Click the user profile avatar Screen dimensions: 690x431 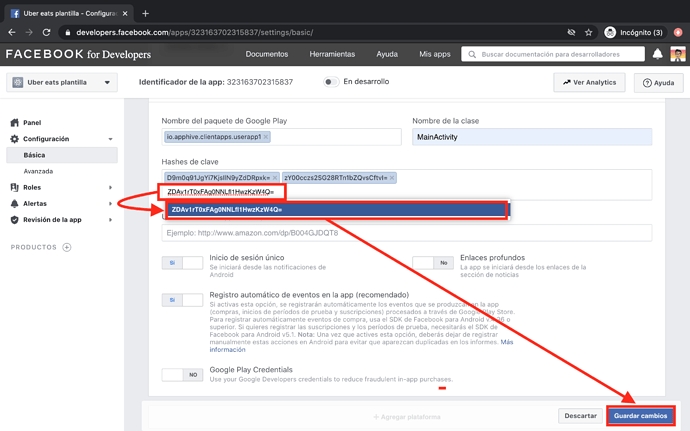click(x=677, y=54)
